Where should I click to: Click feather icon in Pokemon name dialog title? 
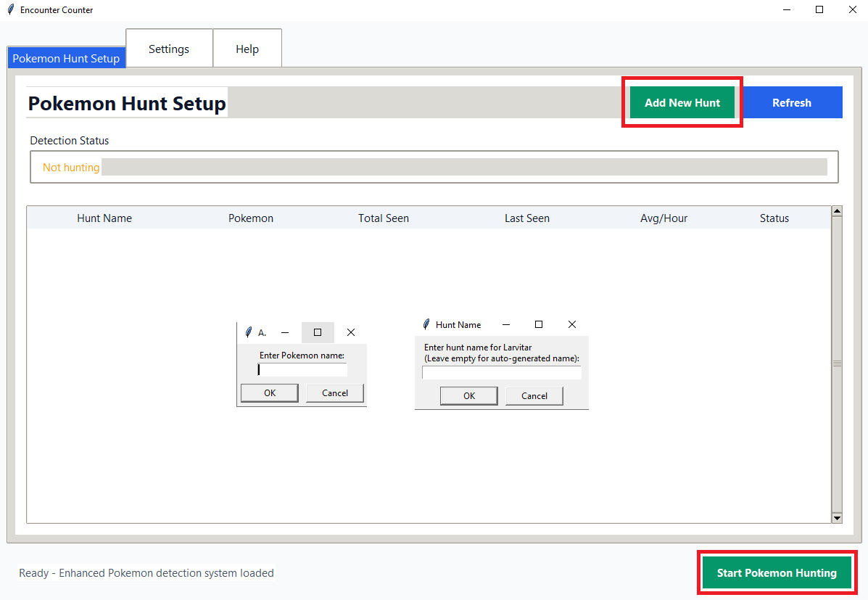click(x=249, y=332)
